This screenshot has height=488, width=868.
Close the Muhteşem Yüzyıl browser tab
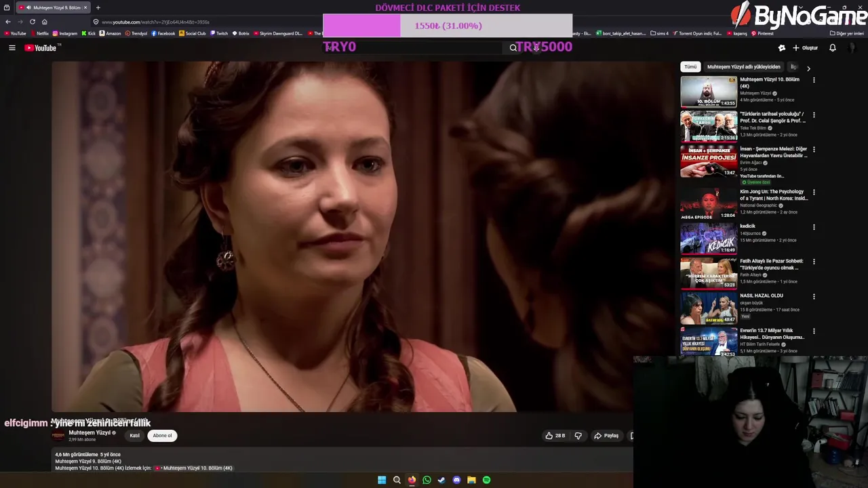click(x=85, y=7)
